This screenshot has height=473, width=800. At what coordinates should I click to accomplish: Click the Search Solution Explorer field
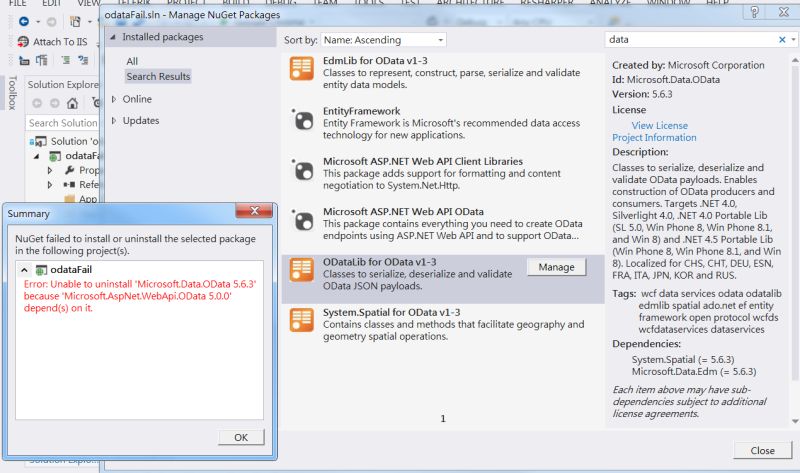[62, 123]
